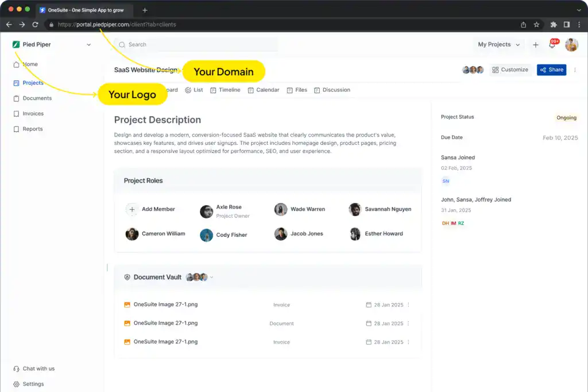Add a member with the plus icon
This screenshot has height=392, width=588.
[133, 209]
